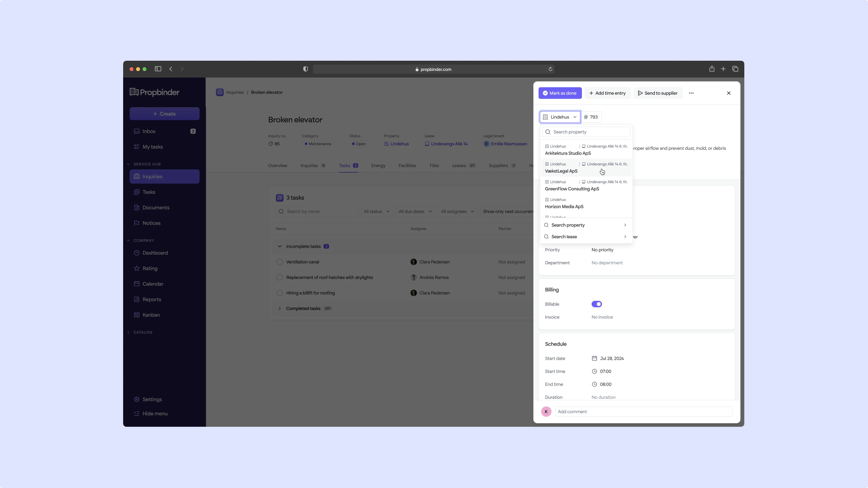868x488 pixels.
Task: Click the Safari share icon
Action: [x=712, y=69]
